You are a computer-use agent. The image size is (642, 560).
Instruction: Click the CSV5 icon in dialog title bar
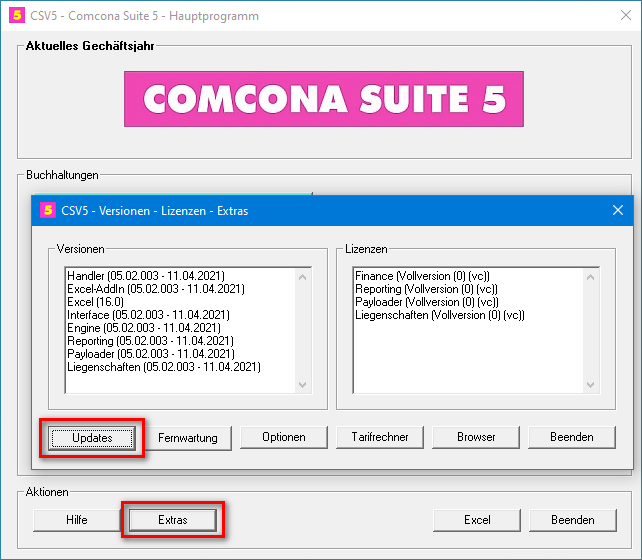coord(48,210)
